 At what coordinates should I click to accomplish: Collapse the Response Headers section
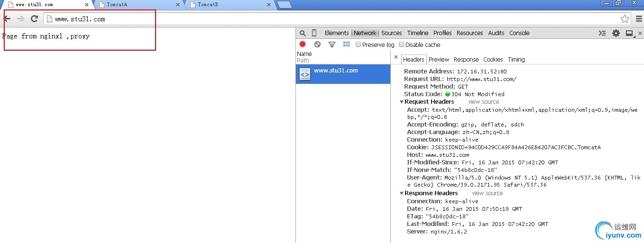pos(402,193)
